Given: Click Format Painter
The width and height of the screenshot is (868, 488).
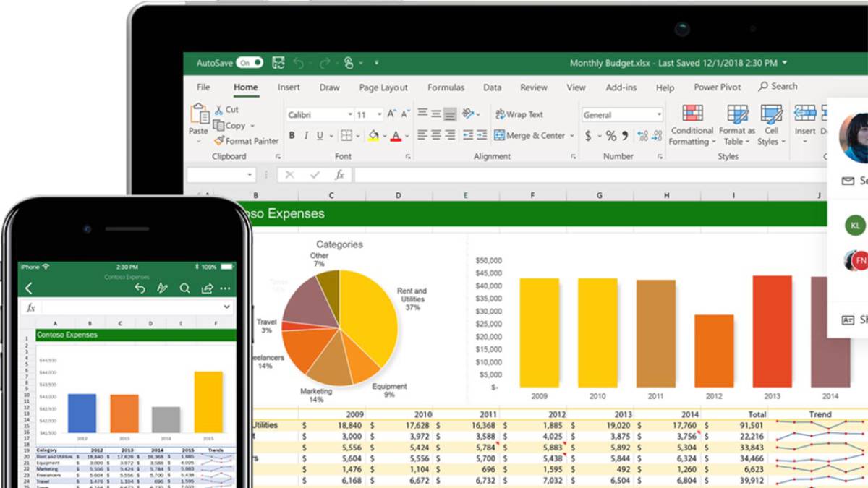Looking at the screenshot, I should tap(246, 141).
